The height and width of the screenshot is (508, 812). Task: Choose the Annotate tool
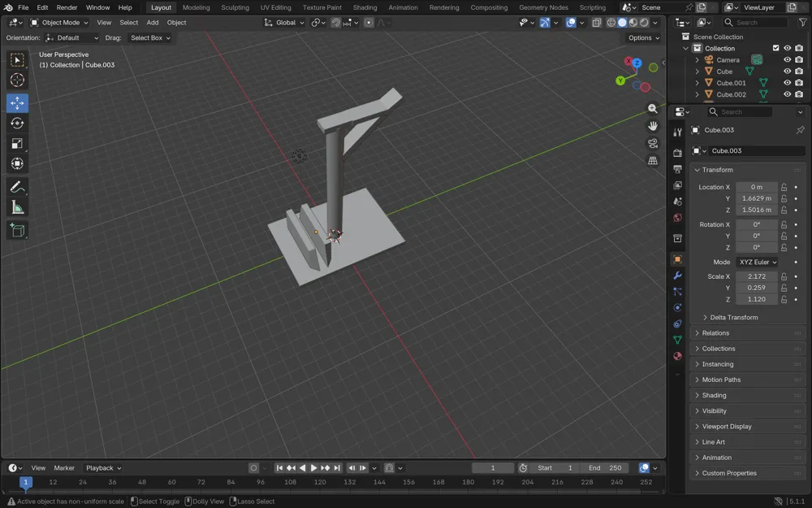(17, 187)
